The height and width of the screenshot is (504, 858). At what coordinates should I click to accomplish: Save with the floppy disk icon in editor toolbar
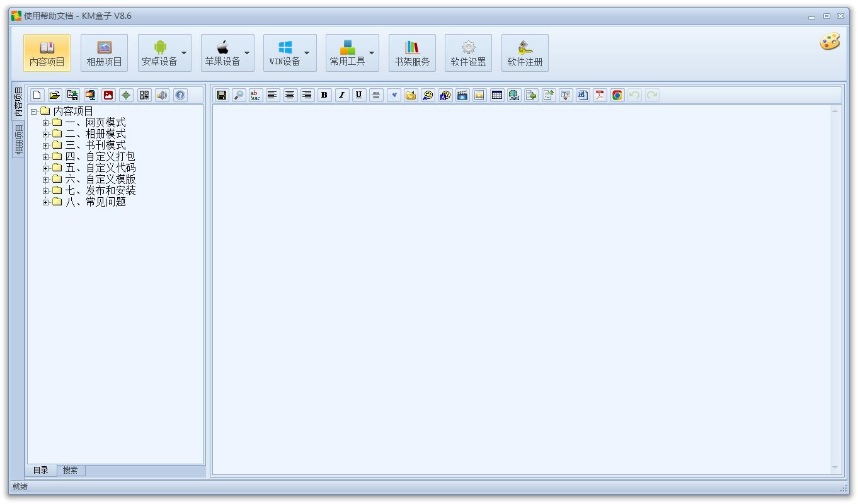click(222, 95)
